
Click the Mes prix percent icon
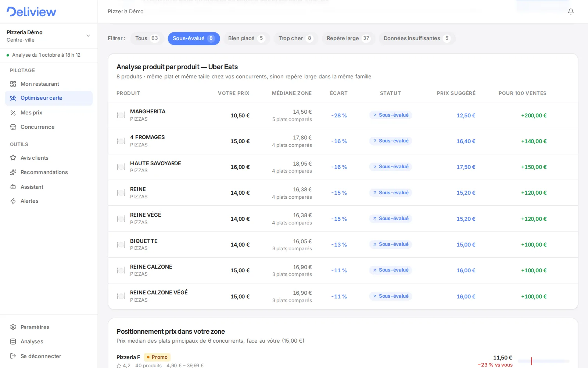[13, 113]
